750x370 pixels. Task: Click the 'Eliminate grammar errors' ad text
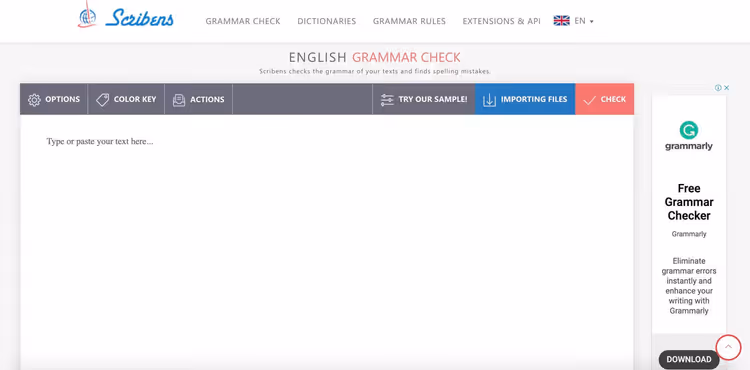[x=689, y=286]
